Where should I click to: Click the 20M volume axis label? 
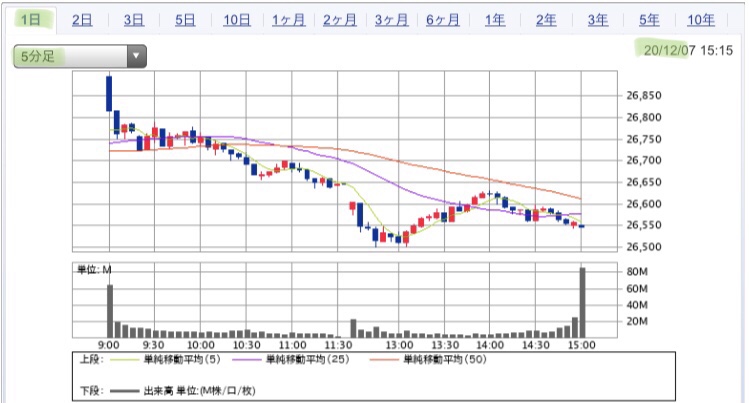tap(637, 321)
